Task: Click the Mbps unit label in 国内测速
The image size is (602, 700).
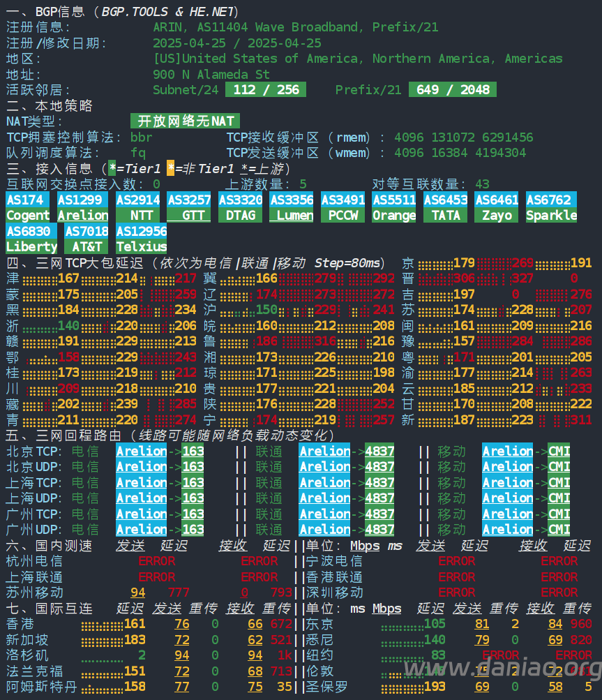Action: tap(365, 546)
